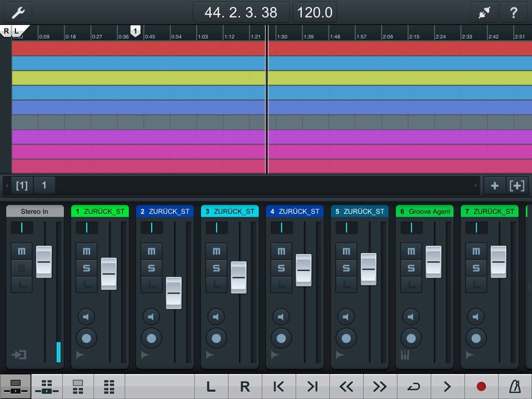Record-arm channel 1 ZURÜCK_ST

pyautogui.click(x=87, y=338)
